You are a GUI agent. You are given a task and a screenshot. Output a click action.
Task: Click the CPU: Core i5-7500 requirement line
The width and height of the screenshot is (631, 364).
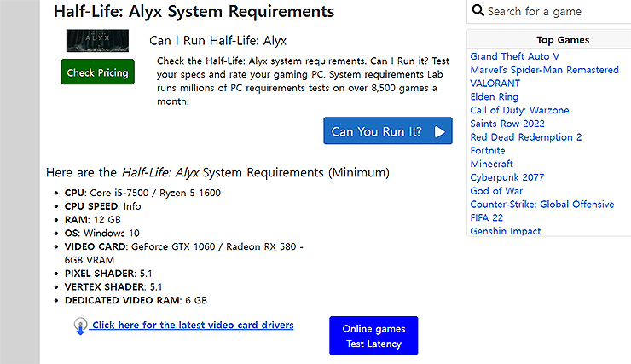142,193
